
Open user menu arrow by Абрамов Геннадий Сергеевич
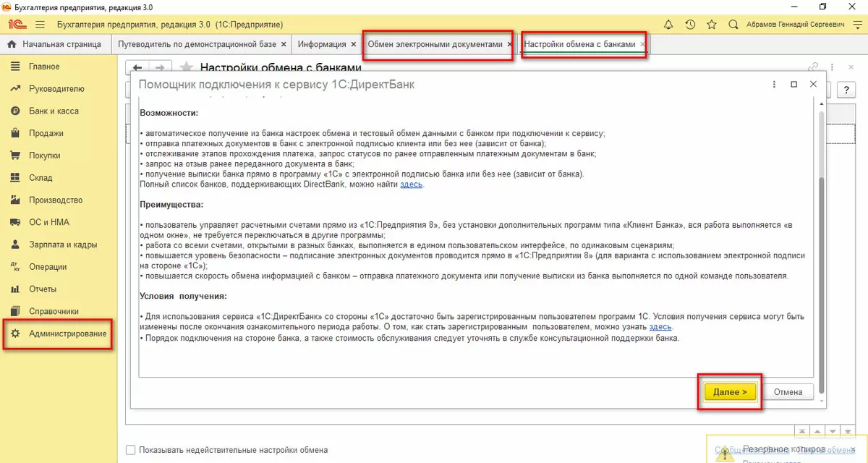[856, 25]
